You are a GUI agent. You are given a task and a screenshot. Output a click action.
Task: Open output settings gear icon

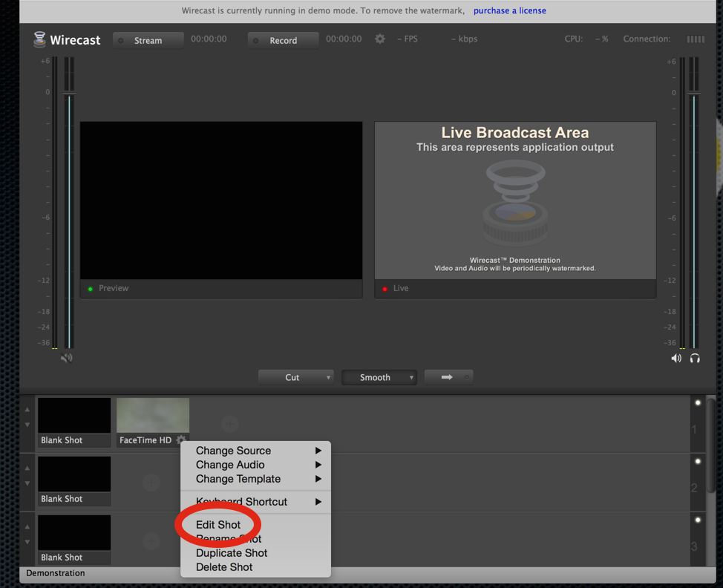(380, 39)
